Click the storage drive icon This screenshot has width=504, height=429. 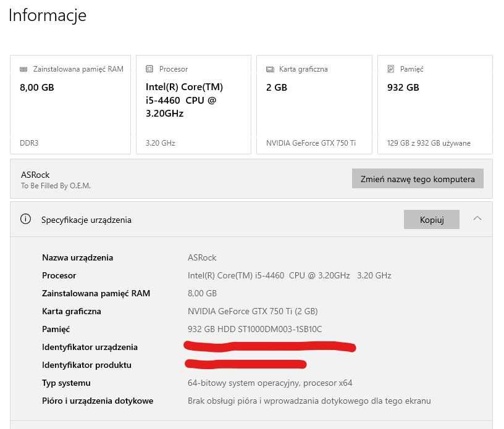coord(391,69)
